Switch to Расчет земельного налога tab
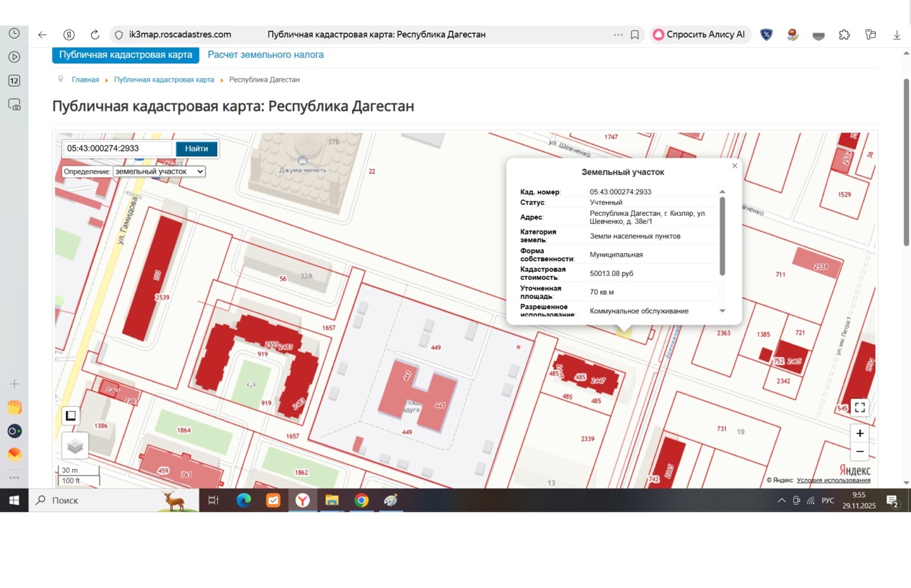This screenshot has width=911, height=588. pos(265,54)
